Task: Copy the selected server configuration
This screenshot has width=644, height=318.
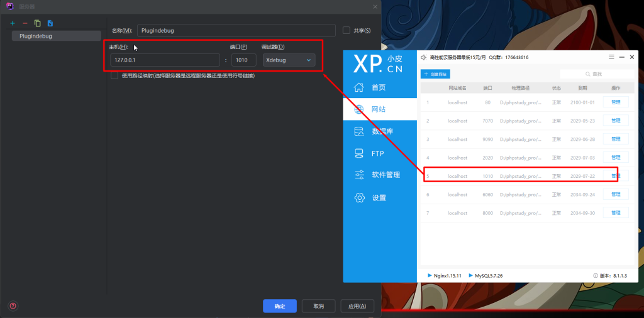Action: click(38, 23)
